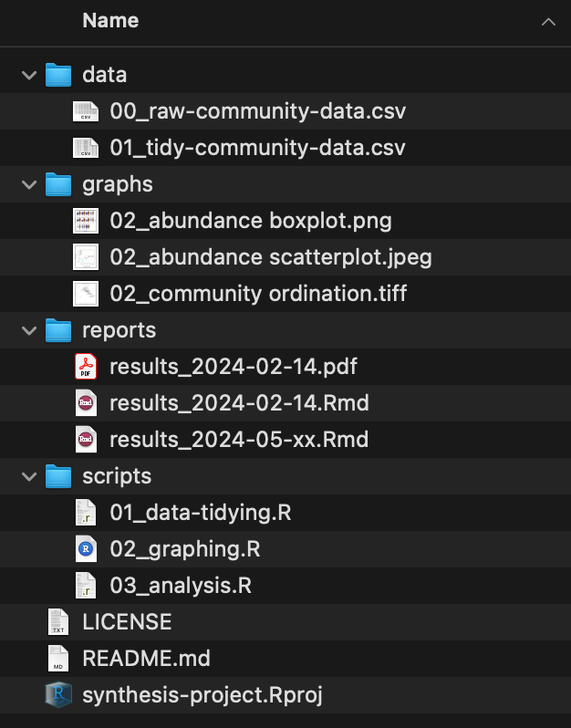Click the PDF icon of results_2024-02-14.pdf

point(86,367)
